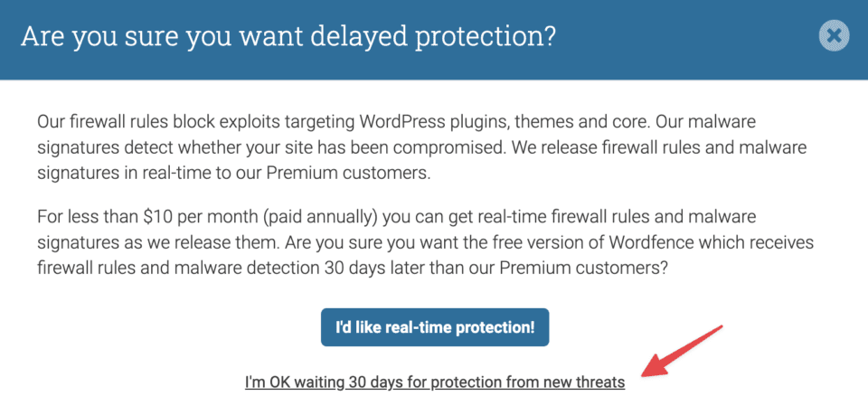Click the "Are you sure" dialog heading
Screen dimensions: 868x415
click(x=288, y=37)
